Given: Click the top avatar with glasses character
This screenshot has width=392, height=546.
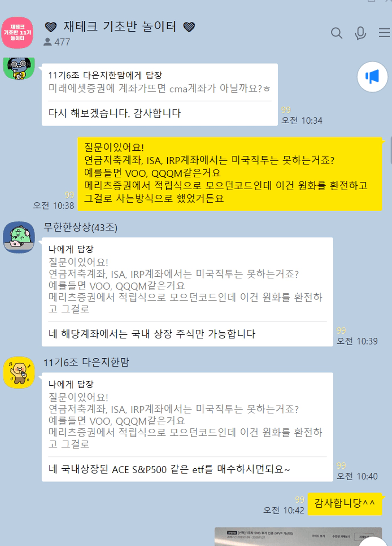Looking at the screenshot, I should [19, 68].
